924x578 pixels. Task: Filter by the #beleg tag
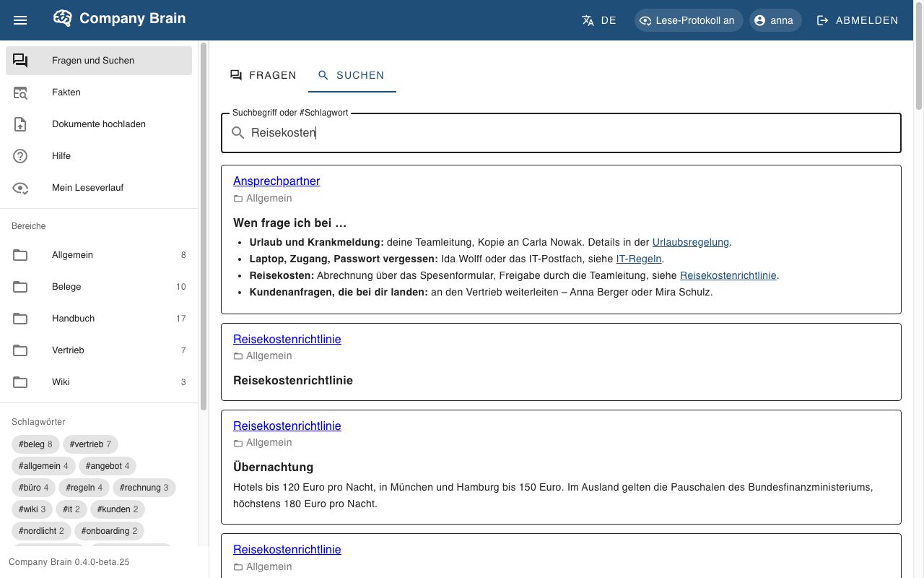tap(35, 444)
